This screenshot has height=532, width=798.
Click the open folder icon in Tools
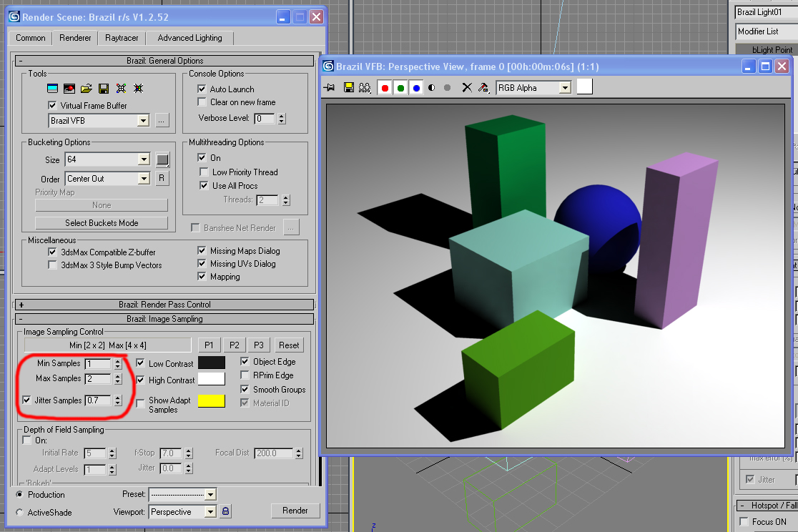click(x=87, y=89)
